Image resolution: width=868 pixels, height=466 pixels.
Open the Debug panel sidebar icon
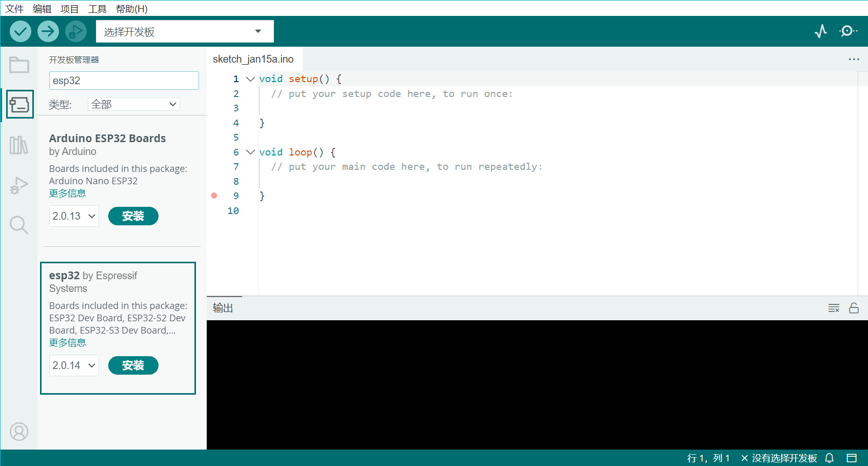[x=19, y=185]
